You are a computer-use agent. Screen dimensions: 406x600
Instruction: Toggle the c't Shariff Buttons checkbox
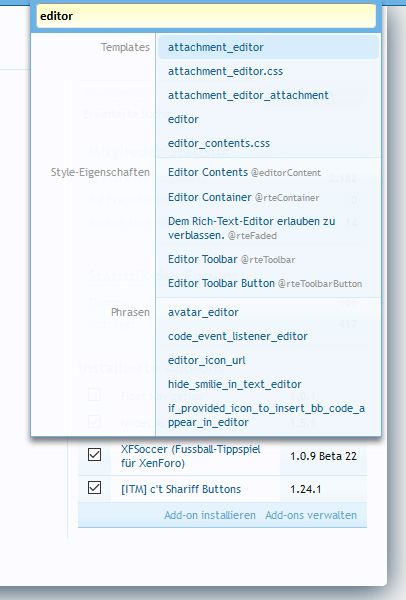coord(95,488)
